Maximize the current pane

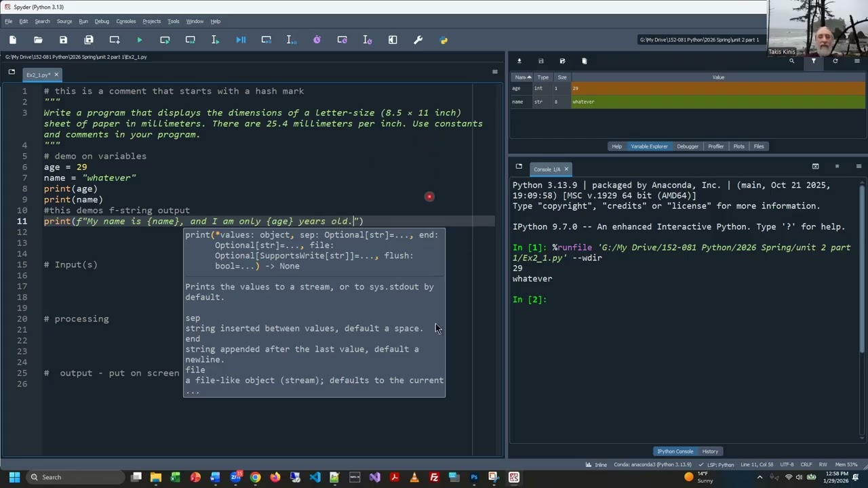(x=393, y=40)
